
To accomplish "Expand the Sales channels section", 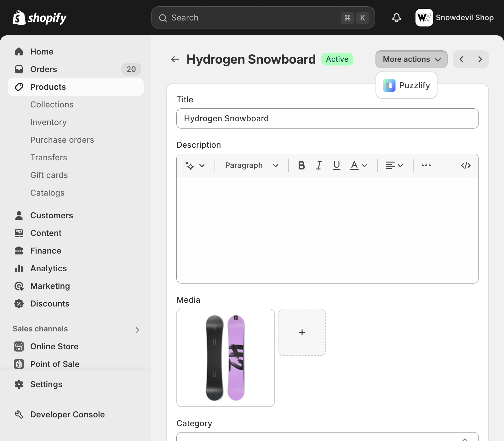I will [137, 330].
